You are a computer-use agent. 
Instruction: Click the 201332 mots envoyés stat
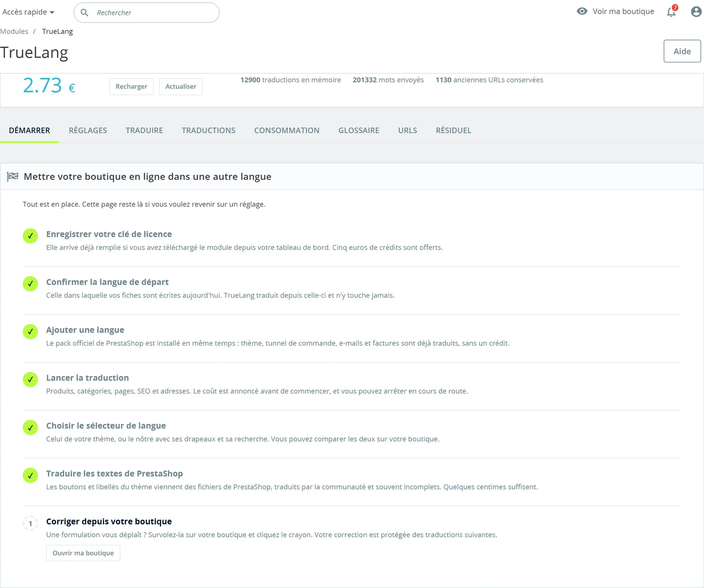coord(388,80)
